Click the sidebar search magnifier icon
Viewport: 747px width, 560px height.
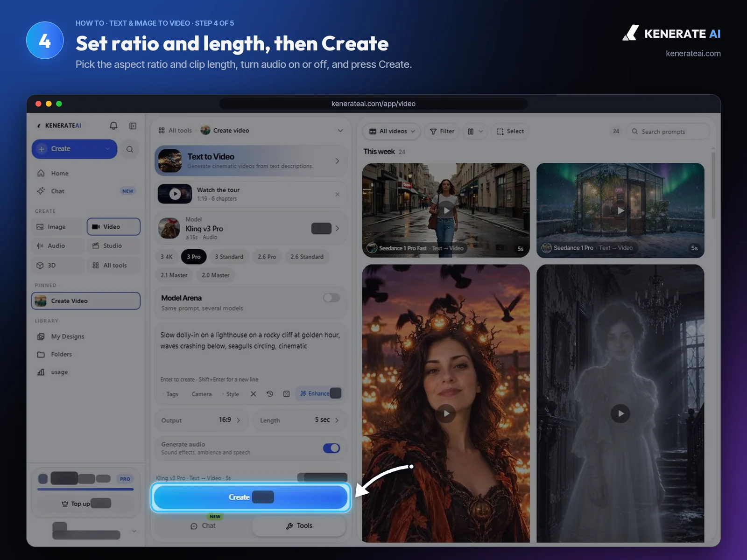pos(130,149)
